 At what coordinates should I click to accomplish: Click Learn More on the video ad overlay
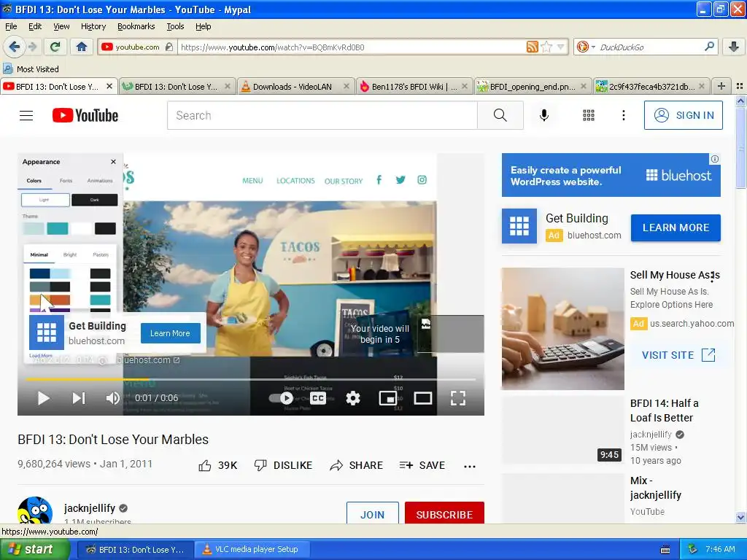click(170, 333)
